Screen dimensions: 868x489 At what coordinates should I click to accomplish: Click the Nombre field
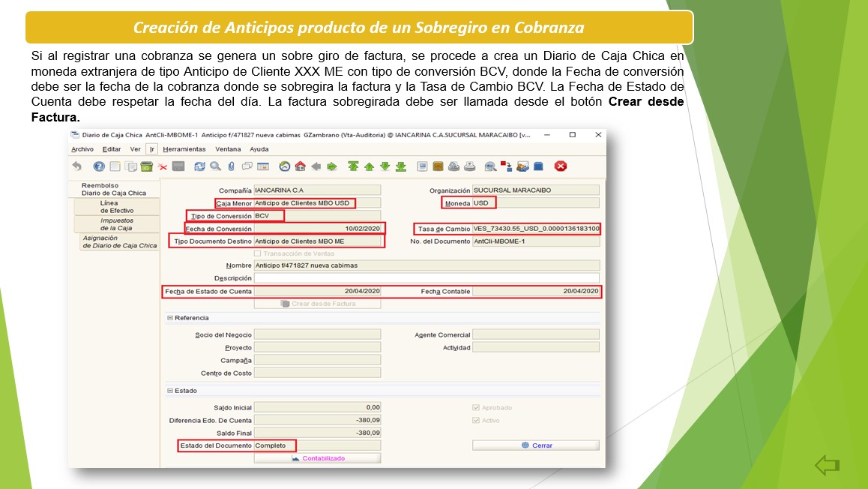(x=427, y=265)
